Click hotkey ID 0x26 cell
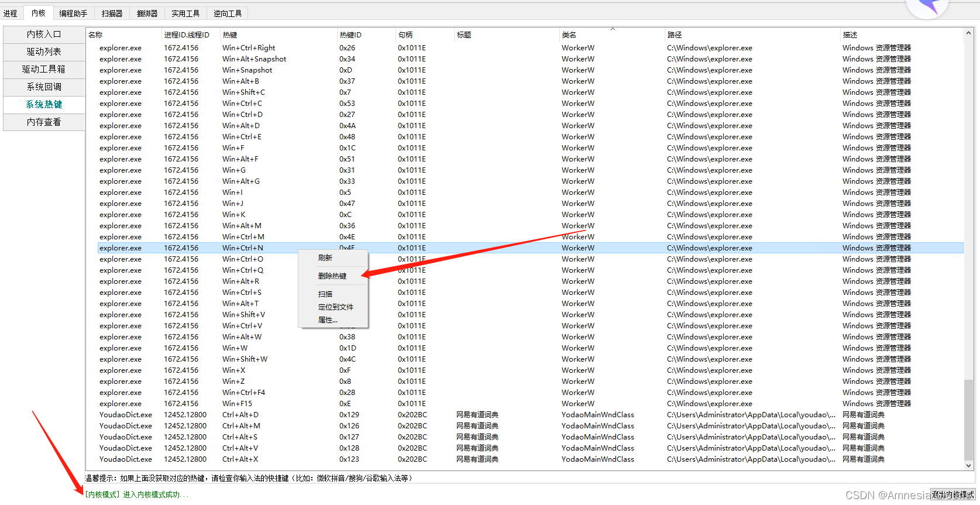The width and height of the screenshot is (980, 505). [x=347, y=48]
